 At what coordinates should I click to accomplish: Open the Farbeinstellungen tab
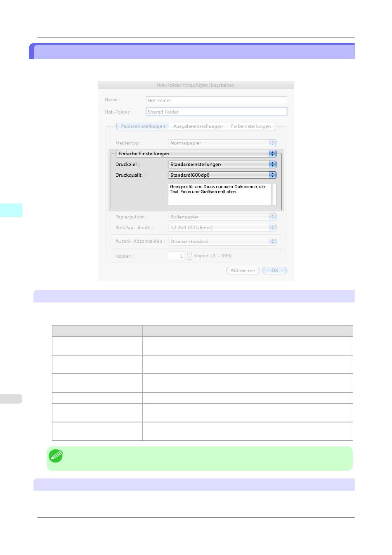point(251,126)
